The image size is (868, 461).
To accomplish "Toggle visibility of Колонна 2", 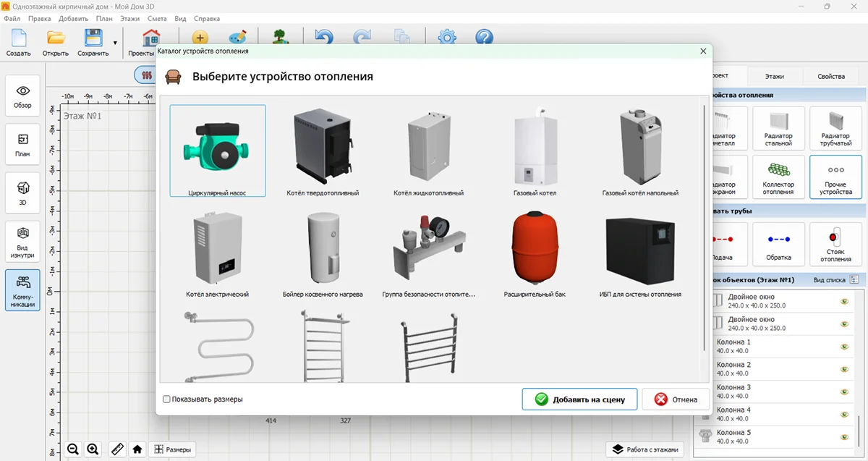I will point(843,369).
